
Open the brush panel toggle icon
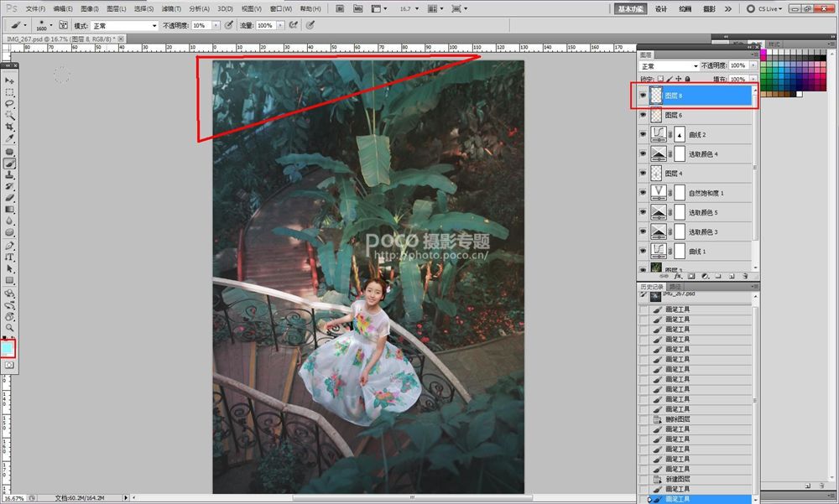(x=63, y=24)
